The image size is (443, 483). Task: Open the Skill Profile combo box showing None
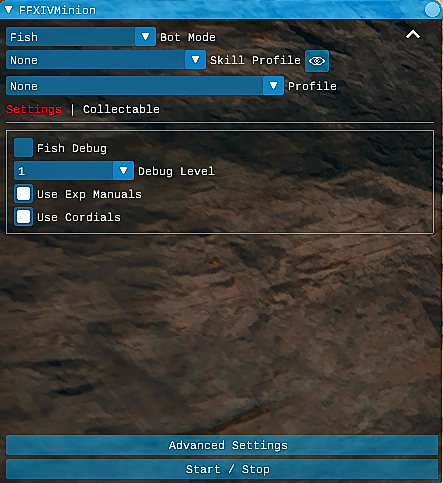pos(106,60)
